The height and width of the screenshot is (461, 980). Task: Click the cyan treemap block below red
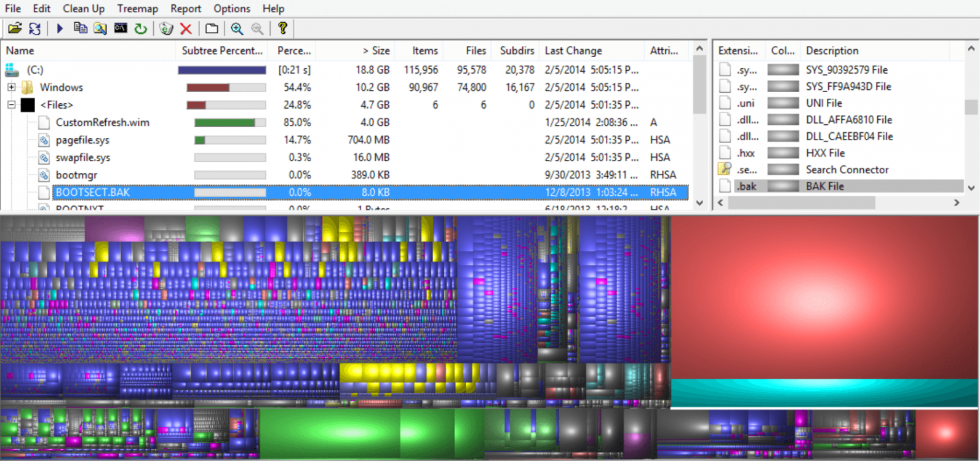[x=824, y=393]
